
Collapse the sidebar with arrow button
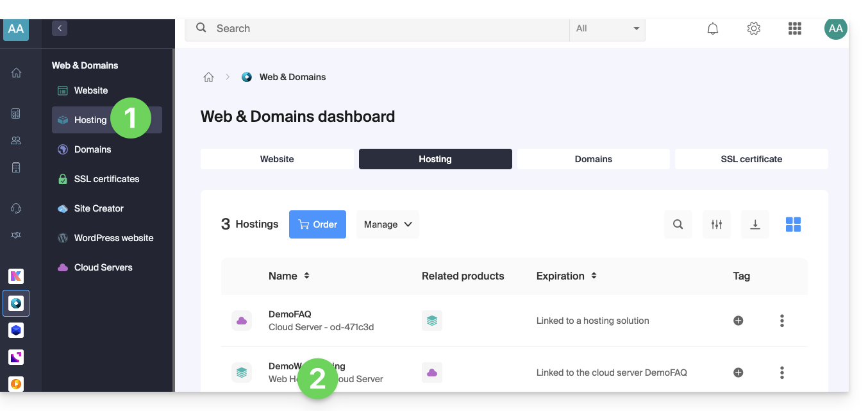(x=60, y=28)
